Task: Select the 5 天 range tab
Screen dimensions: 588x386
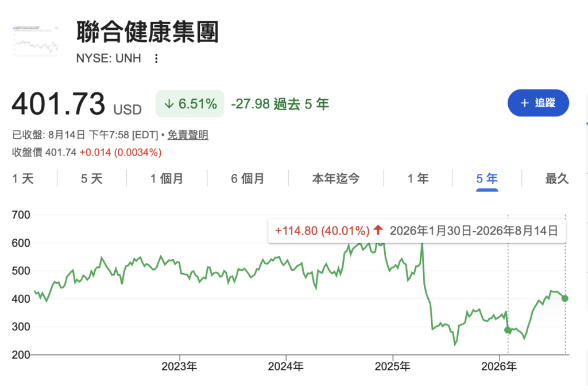Action: pyautogui.click(x=92, y=178)
